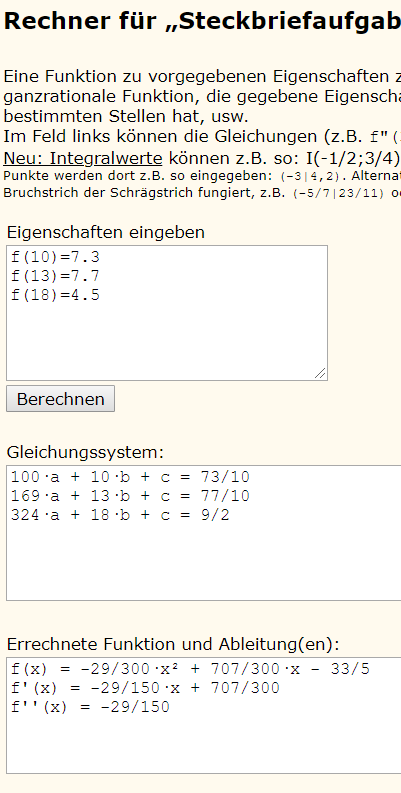Click the first derivative f'(x) line
Viewport: 401px width, 793px height.
pyautogui.click(x=145, y=688)
